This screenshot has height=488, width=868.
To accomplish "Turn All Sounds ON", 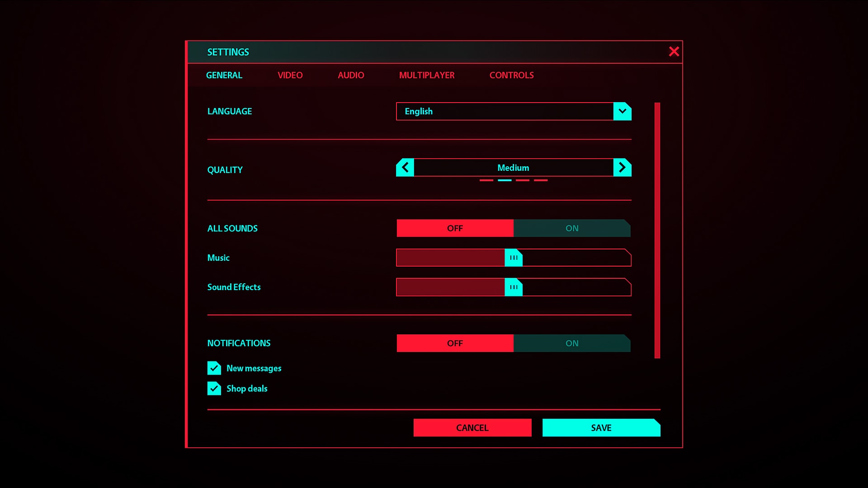I will pyautogui.click(x=572, y=228).
